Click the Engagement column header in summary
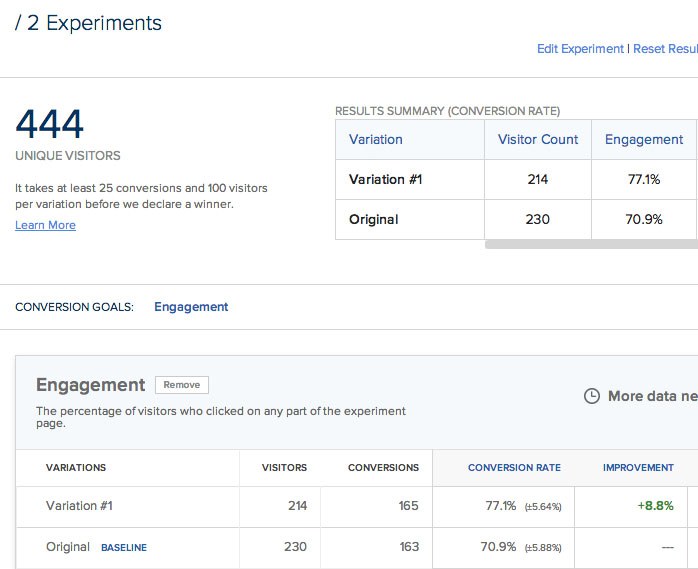Screen dimensions: 698x569 [644, 140]
